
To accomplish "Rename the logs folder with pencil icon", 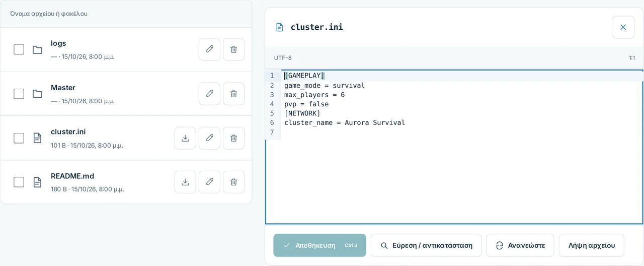I will [209, 49].
